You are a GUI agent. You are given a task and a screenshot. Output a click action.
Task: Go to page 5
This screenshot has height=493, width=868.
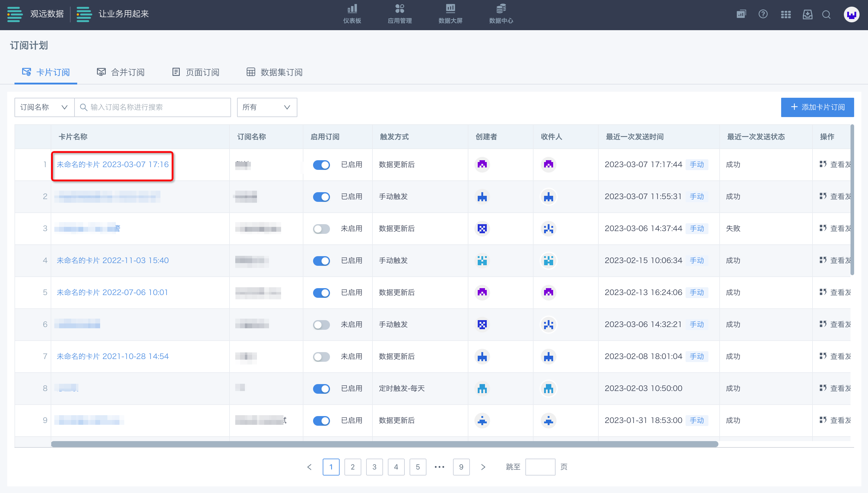[x=418, y=467]
